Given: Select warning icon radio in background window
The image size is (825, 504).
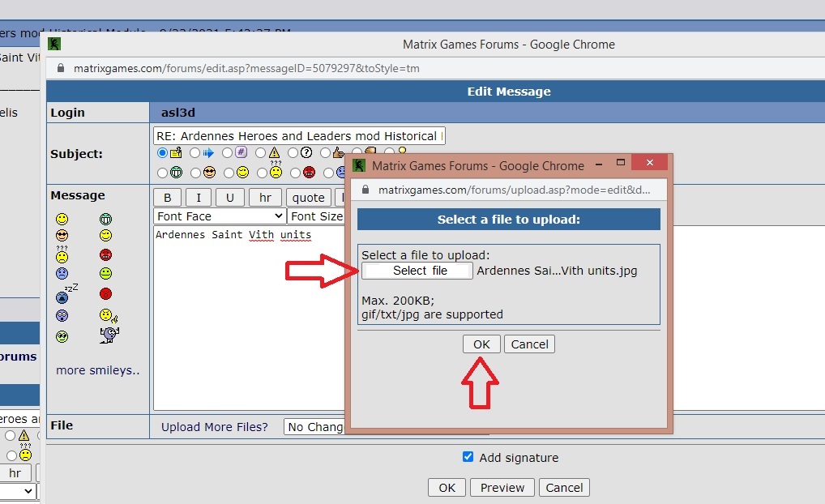Looking at the screenshot, I should (10, 436).
